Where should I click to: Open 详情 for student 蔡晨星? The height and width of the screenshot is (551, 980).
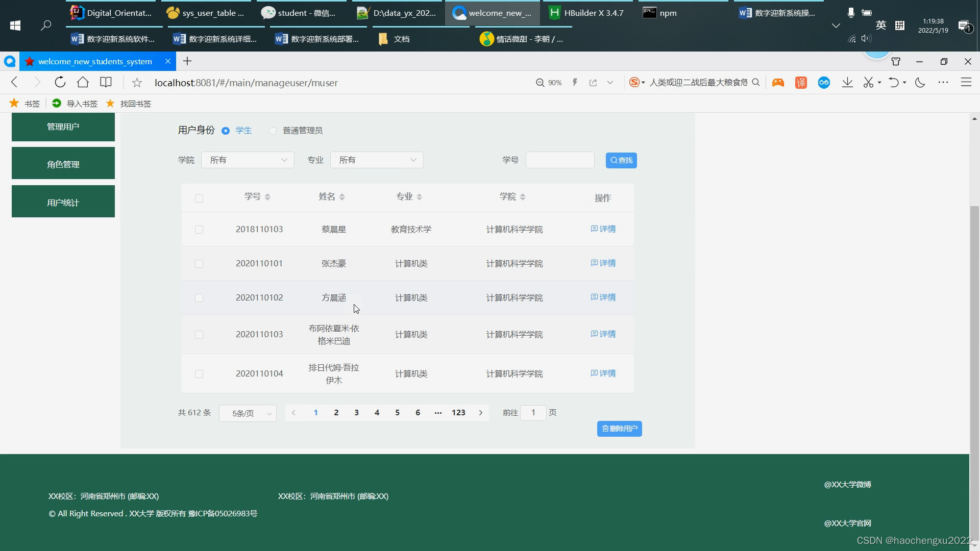click(x=603, y=229)
